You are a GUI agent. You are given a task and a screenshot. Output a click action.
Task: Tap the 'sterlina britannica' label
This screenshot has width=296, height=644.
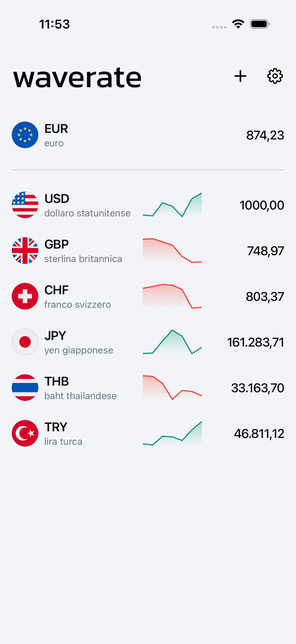click(x=83, y=259)
